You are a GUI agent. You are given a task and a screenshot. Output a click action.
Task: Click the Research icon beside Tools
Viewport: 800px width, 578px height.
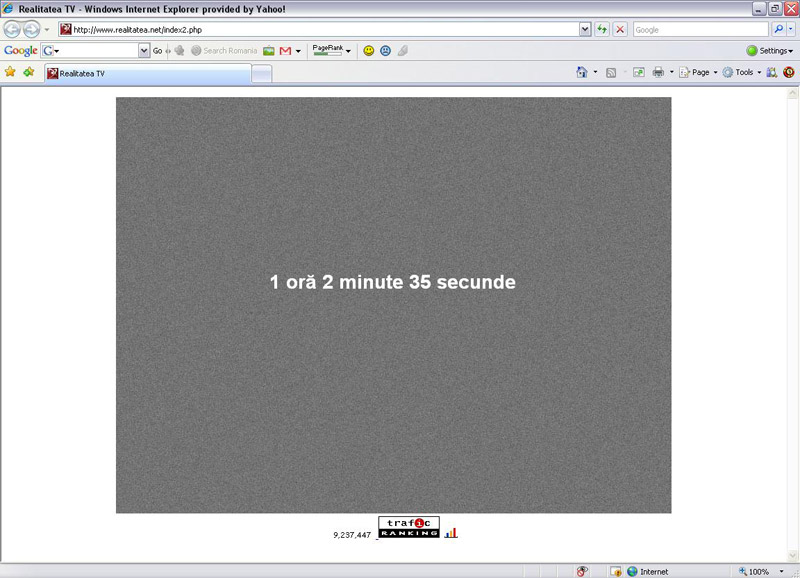772,72
